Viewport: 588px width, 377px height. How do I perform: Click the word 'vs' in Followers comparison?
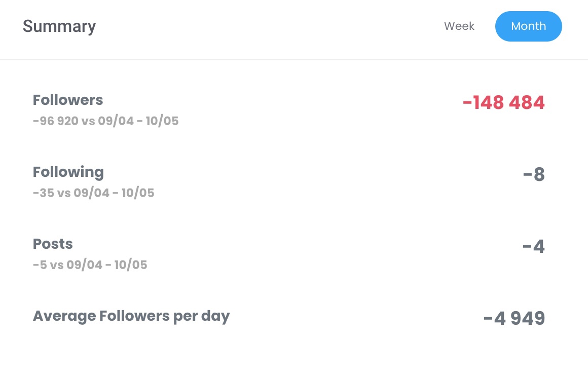click(x=89, y=122)
